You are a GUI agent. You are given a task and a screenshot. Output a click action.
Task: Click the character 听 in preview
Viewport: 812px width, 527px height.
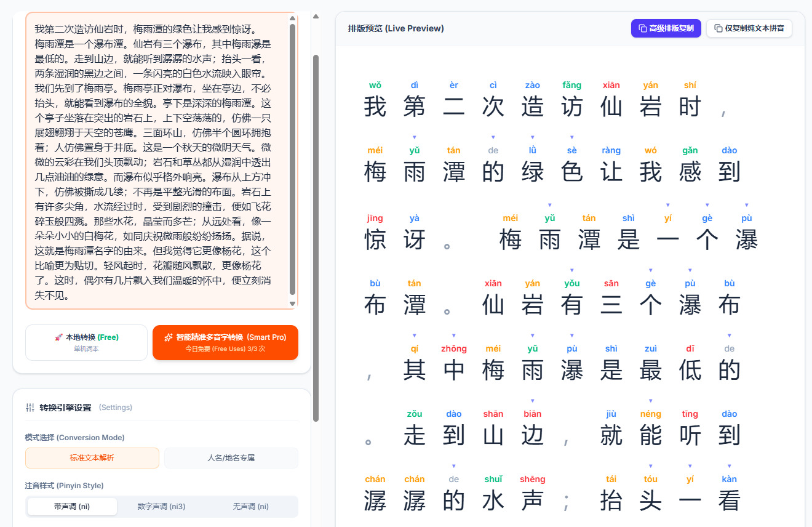click(x=690, y=435)
